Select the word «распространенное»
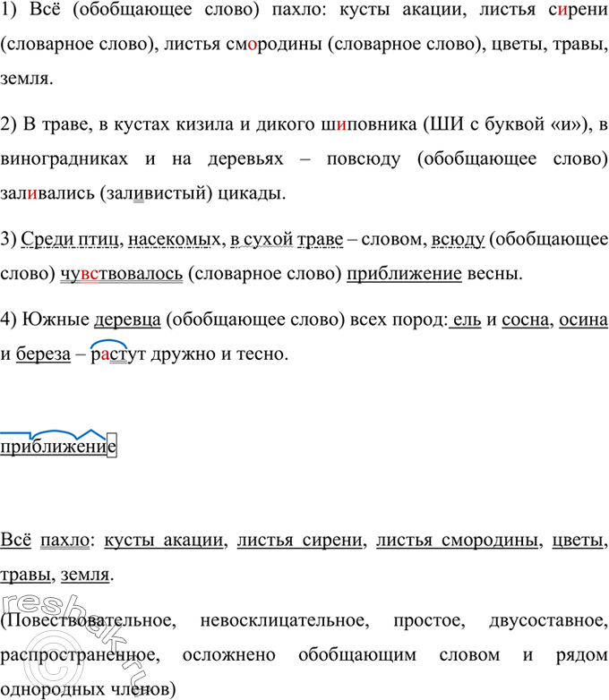 tap(80, 655)
